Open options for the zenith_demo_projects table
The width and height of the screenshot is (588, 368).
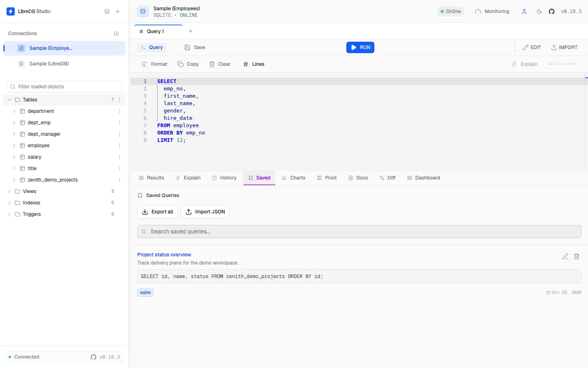pyautogui.click(x=120, y=180)
